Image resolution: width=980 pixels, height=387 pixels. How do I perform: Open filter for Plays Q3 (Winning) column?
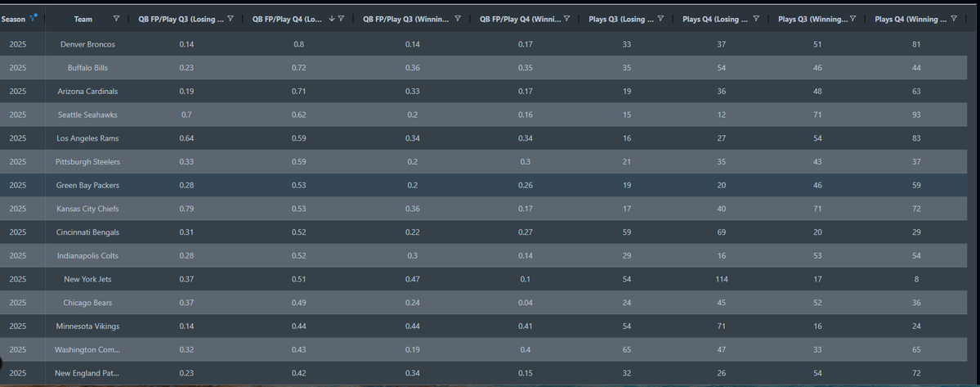pyautogui.click(x=853, y=19)
